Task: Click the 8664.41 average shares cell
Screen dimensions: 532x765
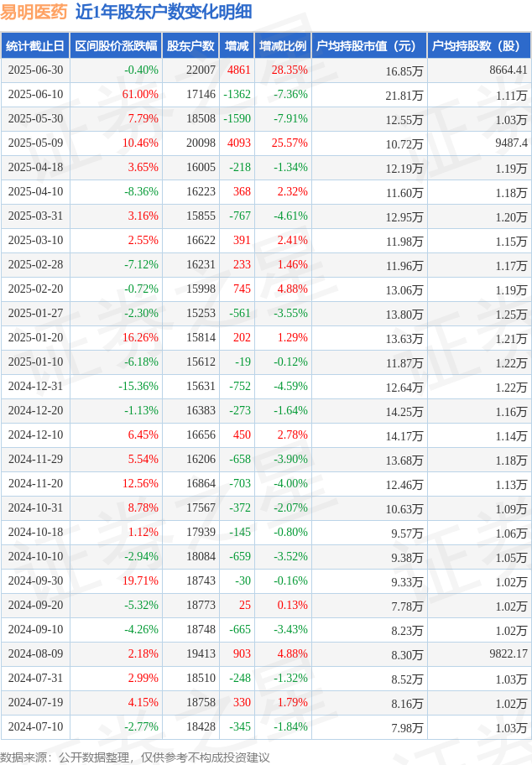Action: 508,70
